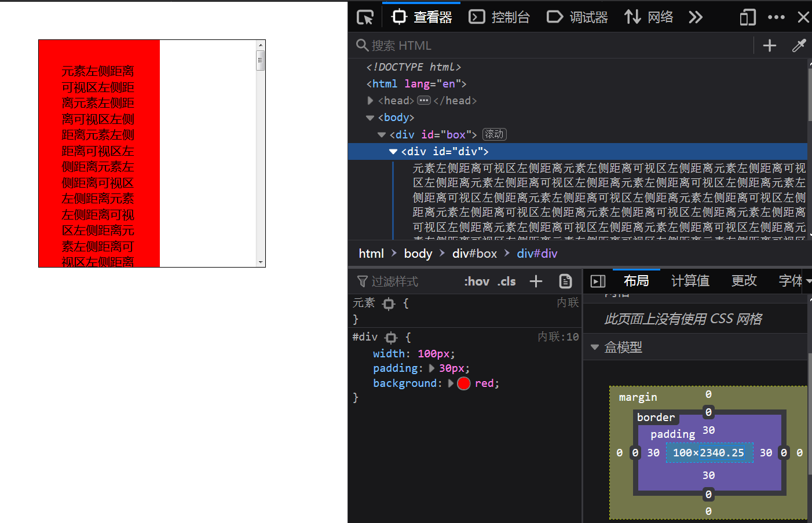Image resolution: width=812 pixels, height=523 pixels.
Task: Select body in the breadcrumb
Action: [x=418, y=254]
